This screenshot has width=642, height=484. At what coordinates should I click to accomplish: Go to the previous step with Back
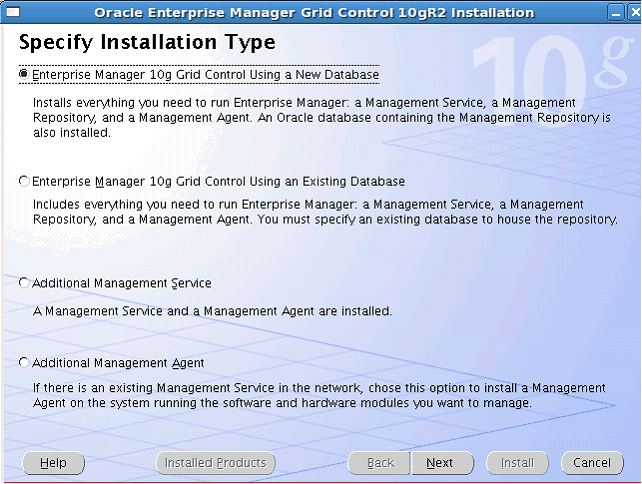(380, 463)
